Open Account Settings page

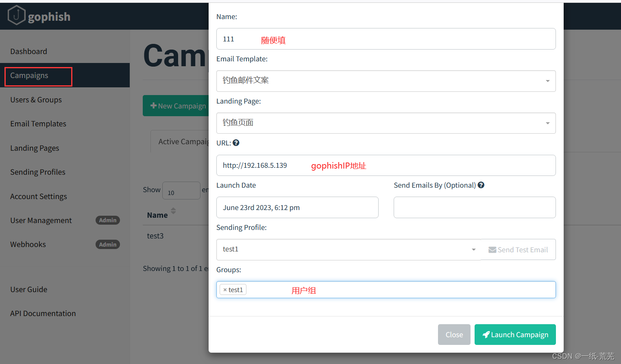[x=39, y=196]
